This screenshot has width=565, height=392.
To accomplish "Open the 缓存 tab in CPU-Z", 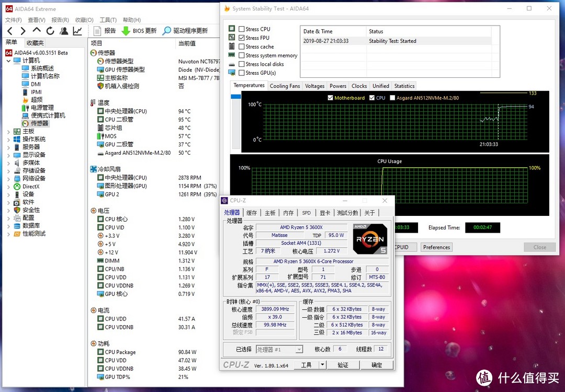I will point(252,213).
